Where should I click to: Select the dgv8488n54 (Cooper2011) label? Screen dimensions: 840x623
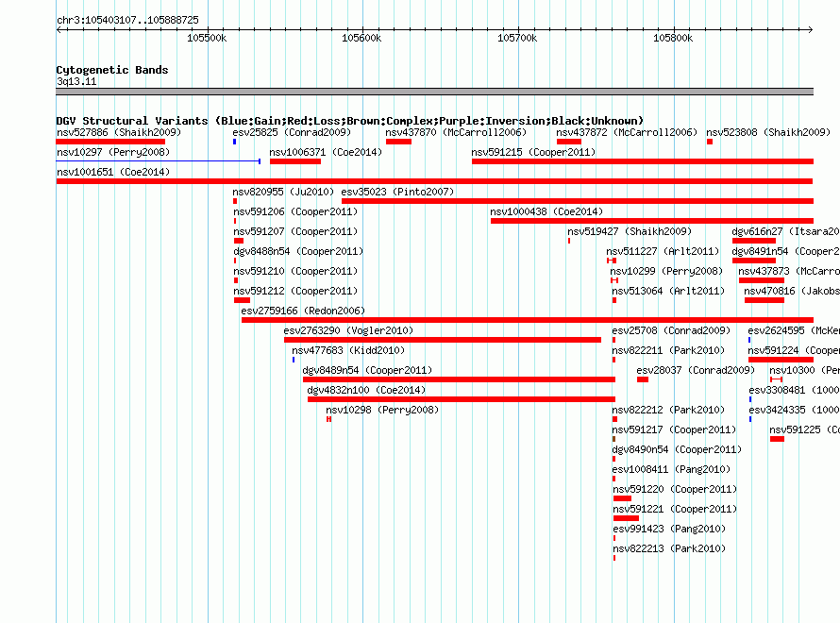[x=298, y=251]
